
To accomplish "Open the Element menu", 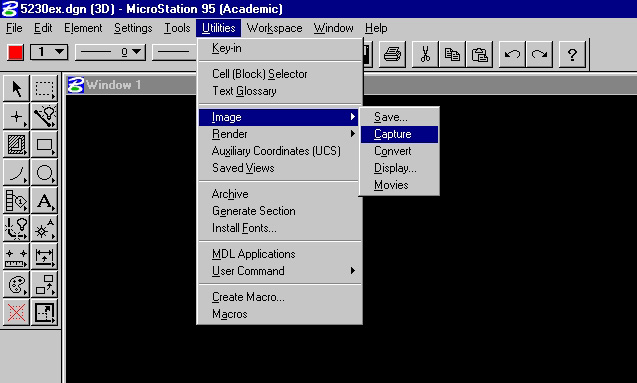I will (83, 28).
